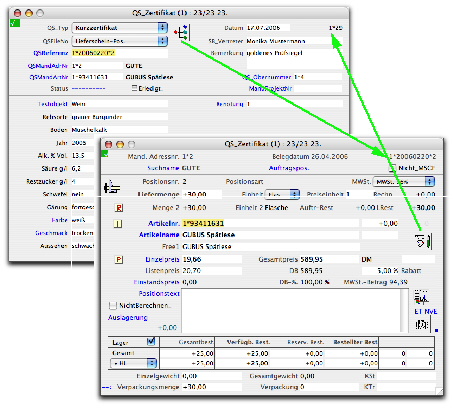The height and width of the screenshot is (410, 453).
Task: Click the Einzelpreis blue label
Action: point(163,259)
